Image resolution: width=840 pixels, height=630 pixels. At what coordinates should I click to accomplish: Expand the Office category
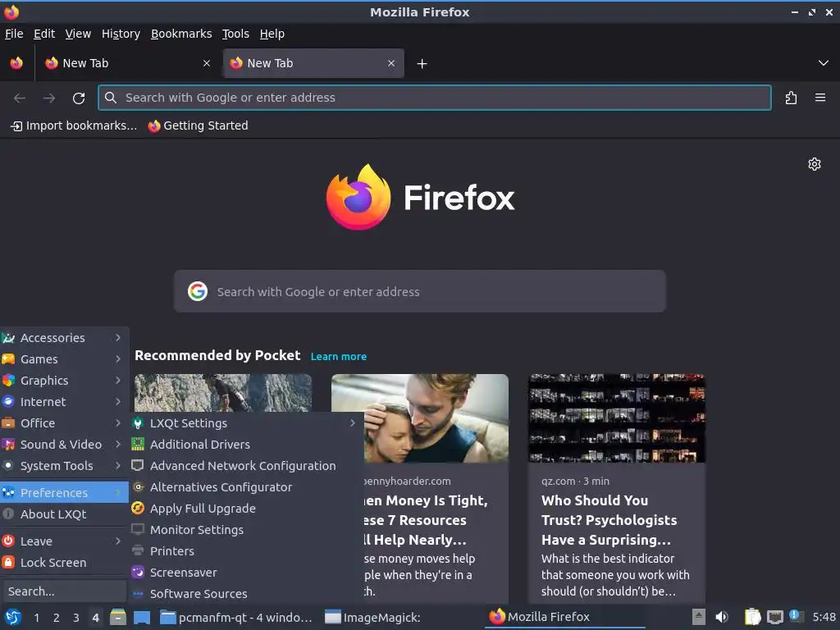click(64, 422)
